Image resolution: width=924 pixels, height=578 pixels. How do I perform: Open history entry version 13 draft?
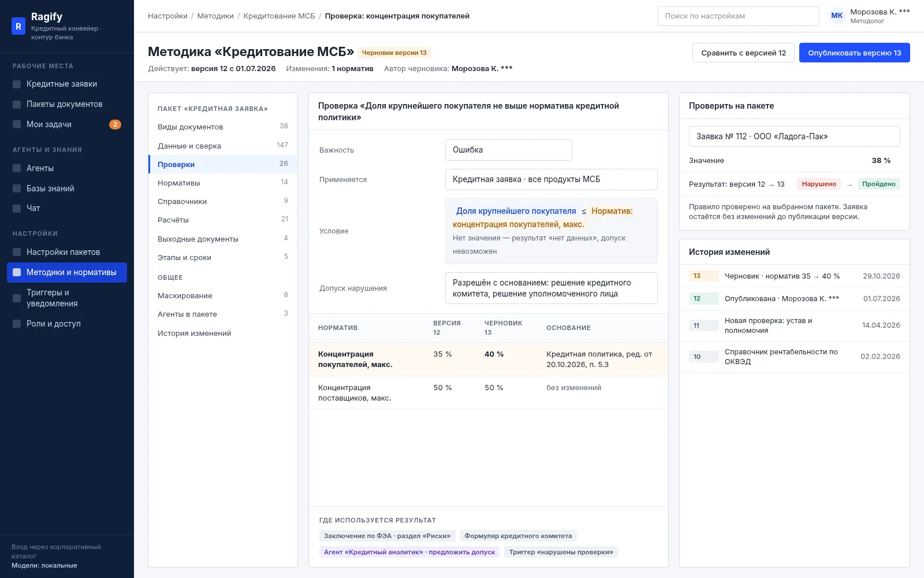click(795, 276)
